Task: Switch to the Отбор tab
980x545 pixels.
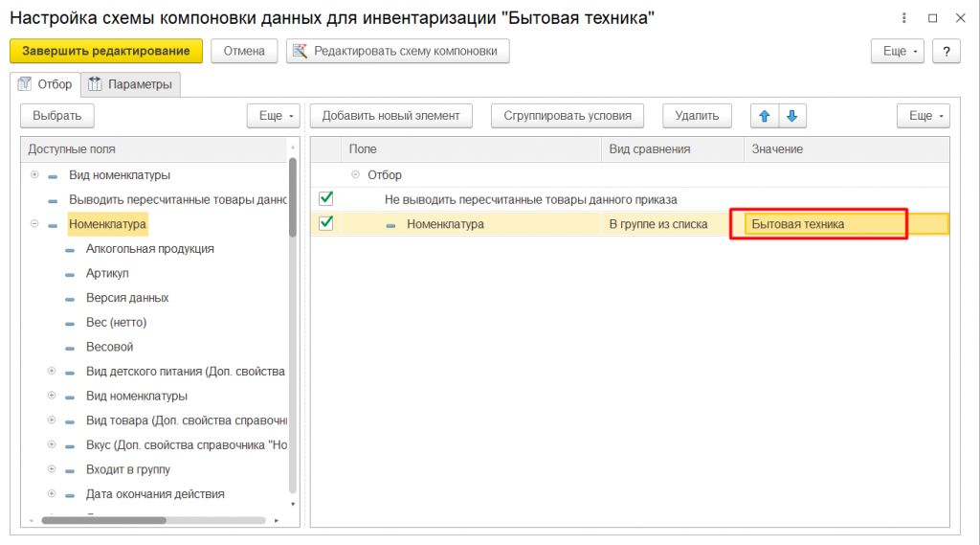Action: (x=46, y=84)
